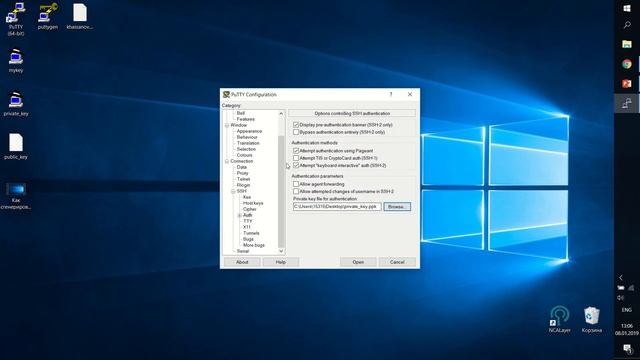
Task: Click the About button
Action: 242,262
